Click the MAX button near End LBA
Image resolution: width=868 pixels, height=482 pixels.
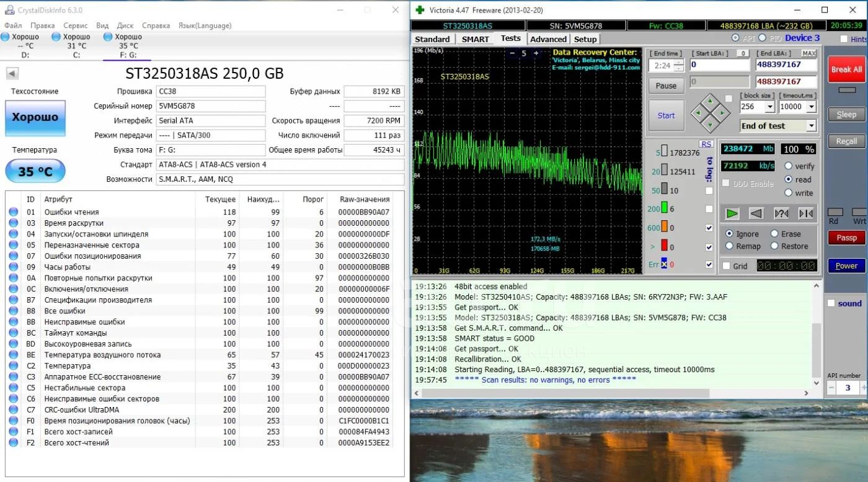(809, 53)
